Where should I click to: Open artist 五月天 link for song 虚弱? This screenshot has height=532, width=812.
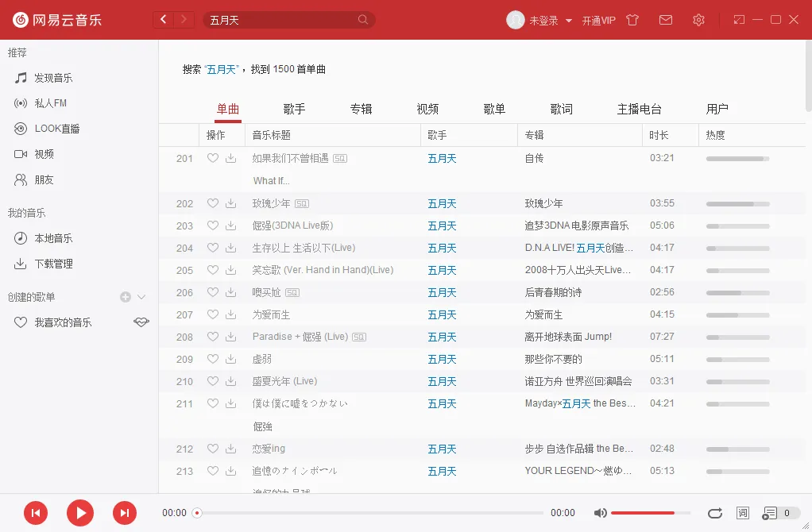click(442, 359)
